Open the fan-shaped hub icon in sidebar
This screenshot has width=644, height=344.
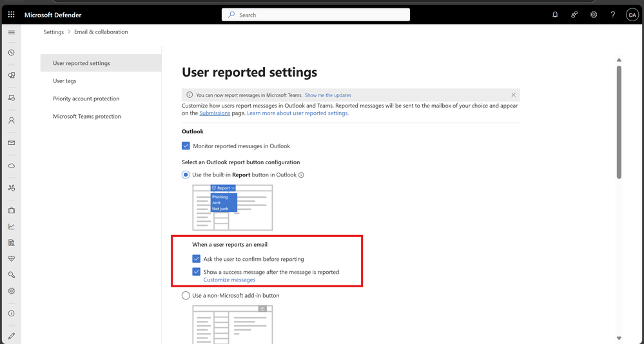[12, 188]
